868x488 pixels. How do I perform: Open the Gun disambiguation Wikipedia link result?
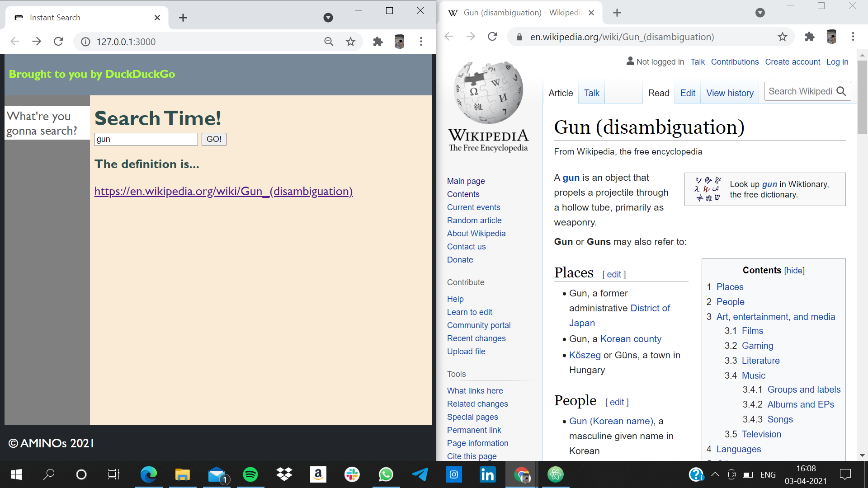point(223,191)
